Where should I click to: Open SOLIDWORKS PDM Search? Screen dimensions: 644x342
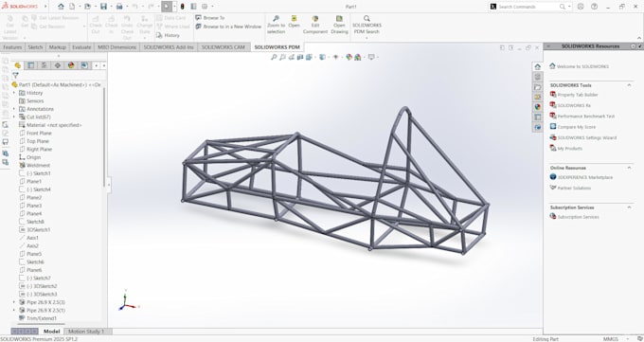click(367, 25)
